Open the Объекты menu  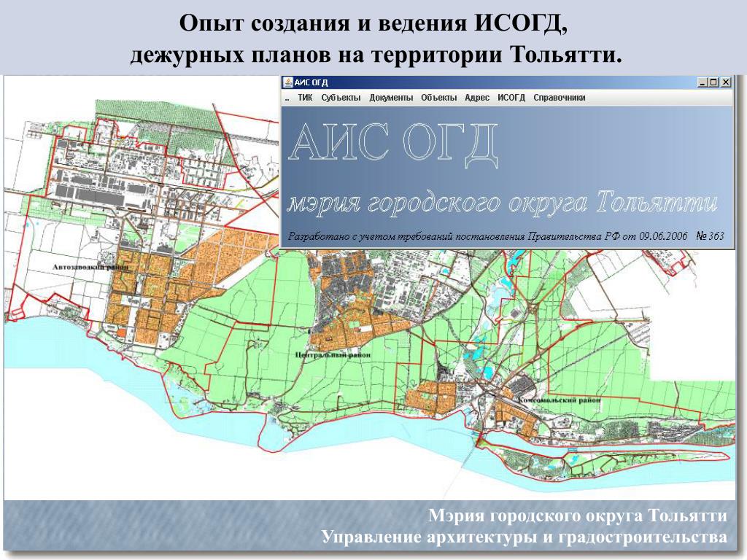(438, 98)
